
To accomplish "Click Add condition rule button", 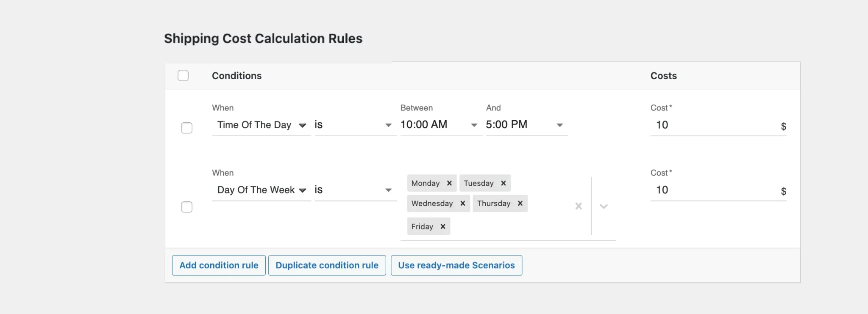I will (219, 265).
